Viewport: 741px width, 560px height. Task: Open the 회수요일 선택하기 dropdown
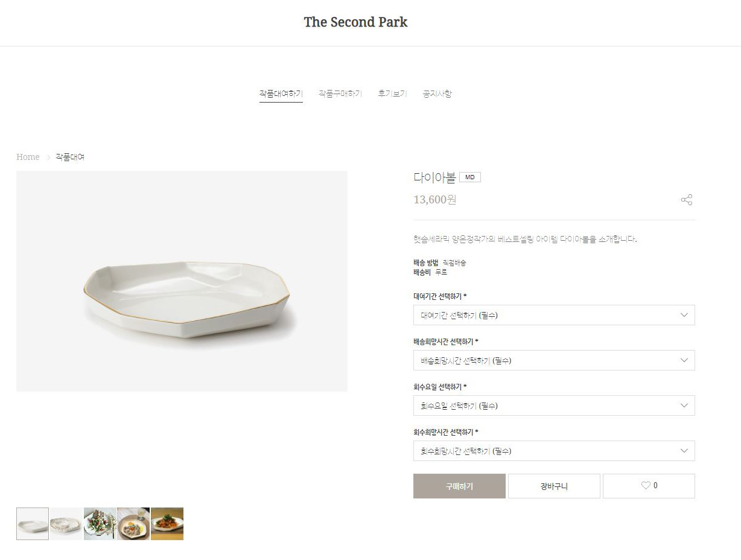[554, 406]
